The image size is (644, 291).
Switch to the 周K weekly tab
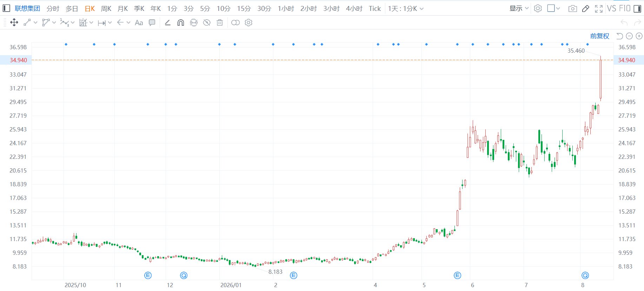106,8
